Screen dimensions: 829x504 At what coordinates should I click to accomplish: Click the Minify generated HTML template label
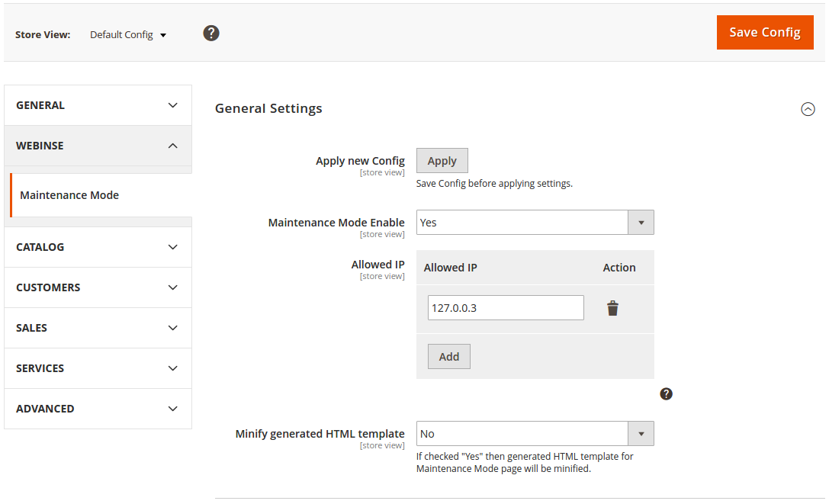click(x=320, y=434)
